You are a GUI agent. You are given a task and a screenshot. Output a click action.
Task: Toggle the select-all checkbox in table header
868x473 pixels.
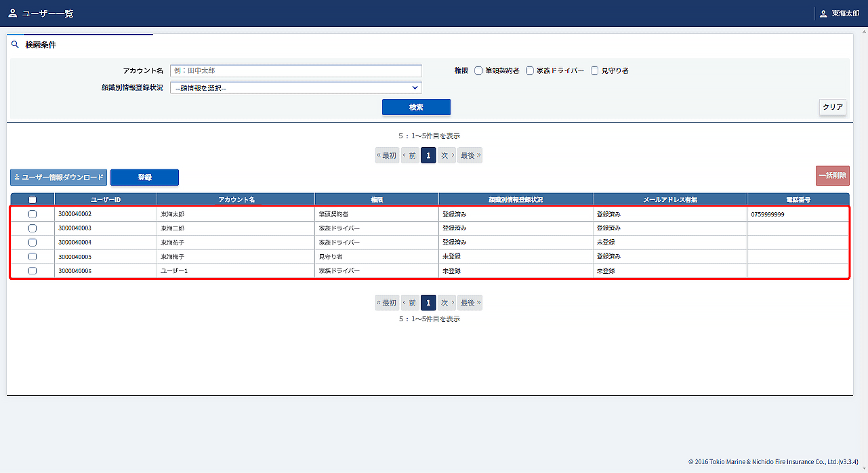click(33, 200)
